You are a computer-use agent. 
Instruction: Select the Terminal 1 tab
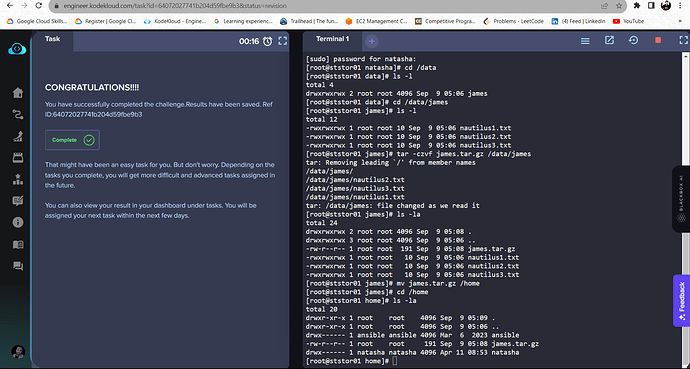pyautogui.click(x=333, y=39)
